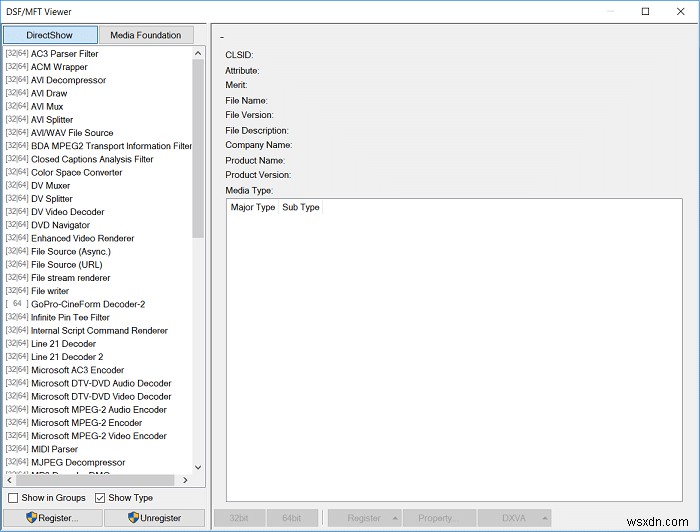Viewport: 700px width, 532px height.
Task: Select Internal Script Command Renderer
Action: click(x=98, y=330)
